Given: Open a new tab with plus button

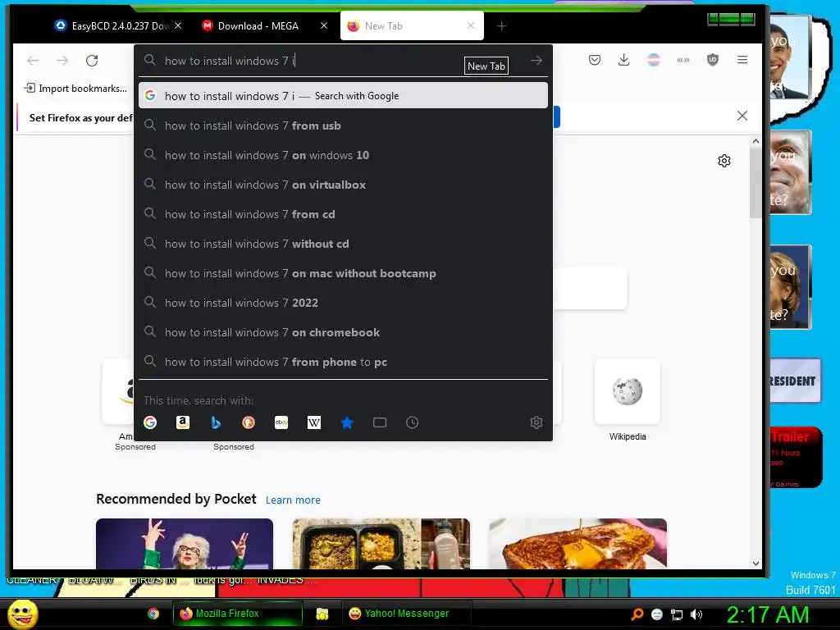Looking at the screenshot, I should (501, 25).
